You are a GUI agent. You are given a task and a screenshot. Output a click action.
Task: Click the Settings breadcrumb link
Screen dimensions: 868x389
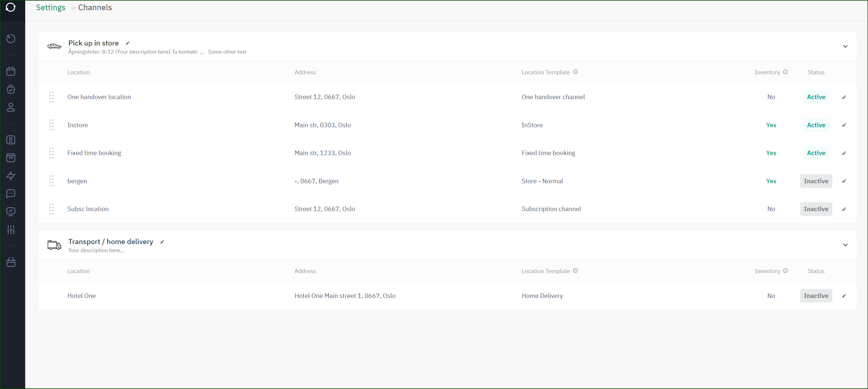(51, 7)
